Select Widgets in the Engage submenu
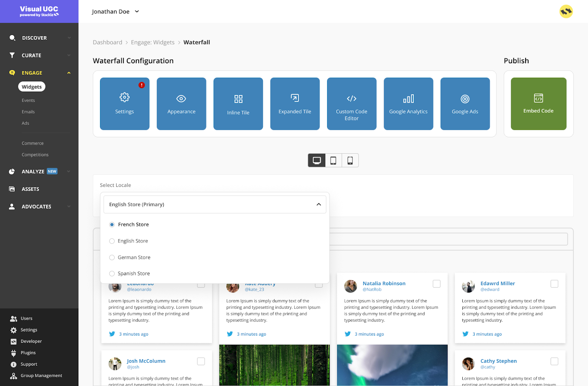This screenshot has height=386, width=588. 32,87
